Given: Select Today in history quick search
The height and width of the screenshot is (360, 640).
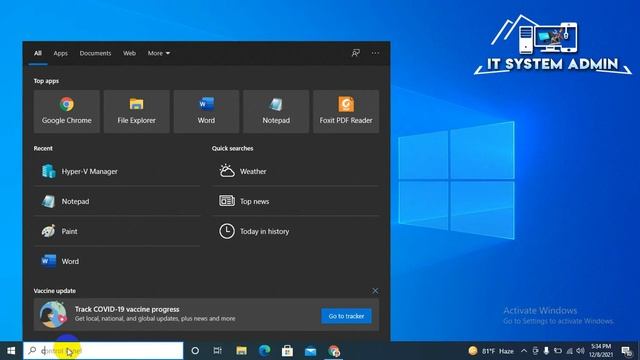Looking at the screenshot, I should [296, 231].
